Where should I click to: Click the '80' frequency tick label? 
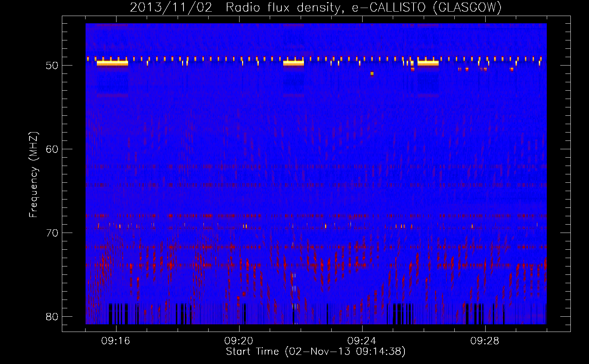[52, 317]
